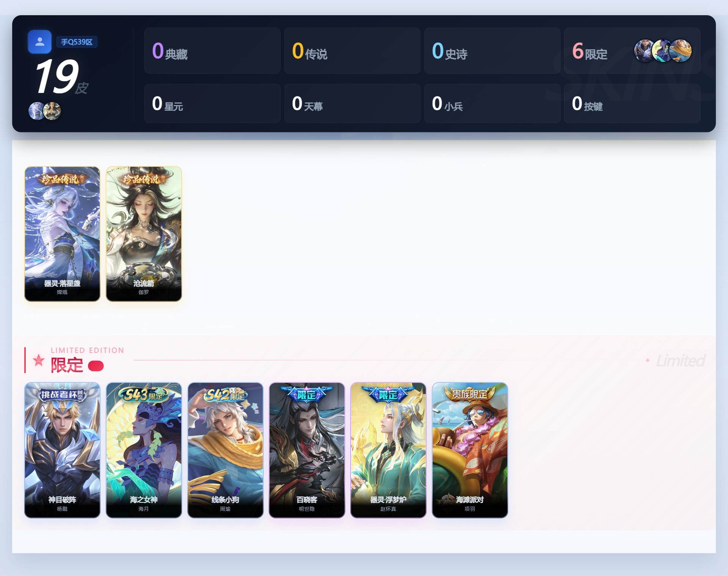Image resolution: width=728 pixels, height=576 pixels.
Task: Click the 手Q539区 server tag
Action: coord(77,42)
